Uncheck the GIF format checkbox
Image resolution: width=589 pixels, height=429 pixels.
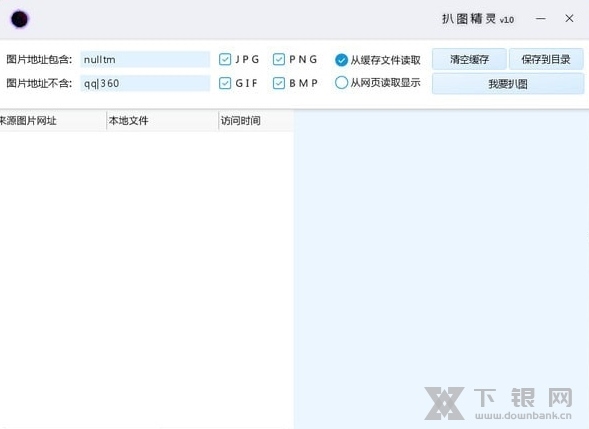(x=225, y=83)
